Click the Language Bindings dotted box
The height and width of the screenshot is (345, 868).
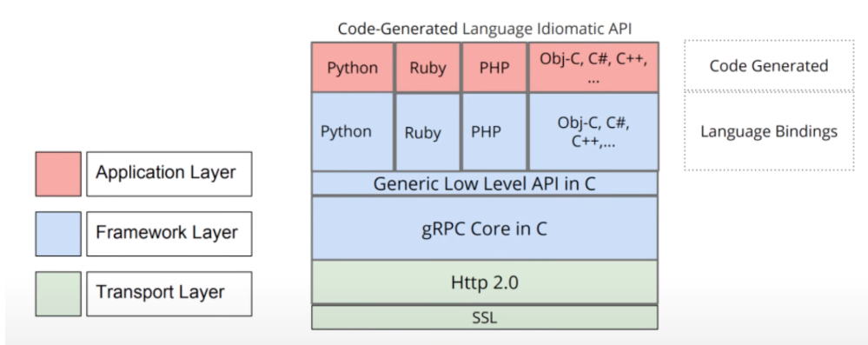point(769,130)
